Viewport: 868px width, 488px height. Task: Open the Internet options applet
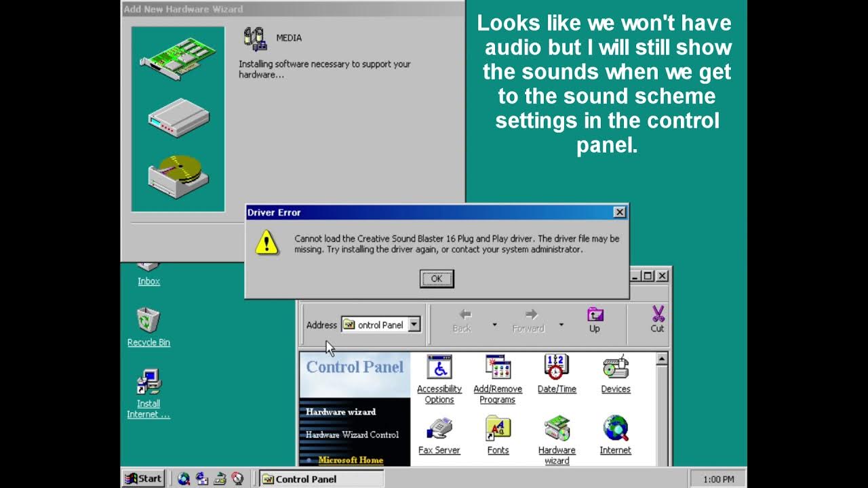(616, 436)
